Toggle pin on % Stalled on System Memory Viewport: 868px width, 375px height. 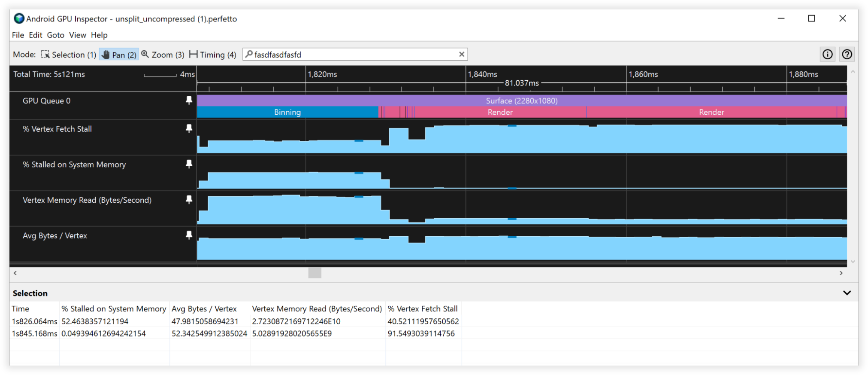tap(189, 164)
